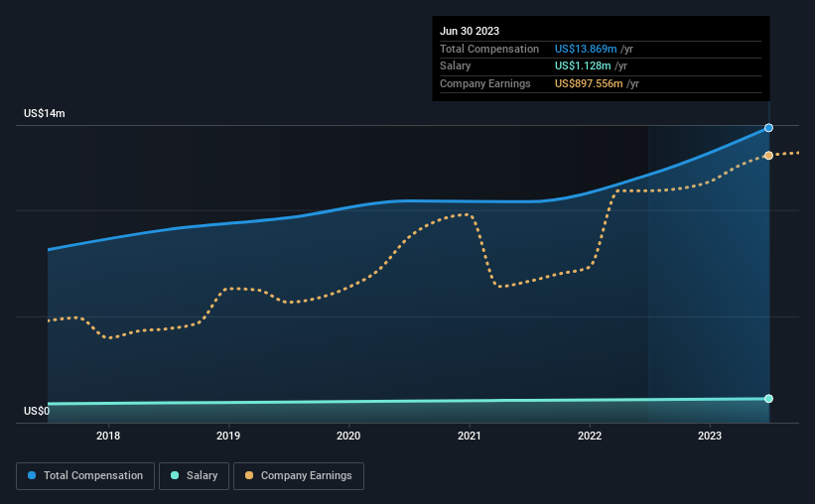Click the orange dot in Company Earnings legend

click(x=249, y=475)
